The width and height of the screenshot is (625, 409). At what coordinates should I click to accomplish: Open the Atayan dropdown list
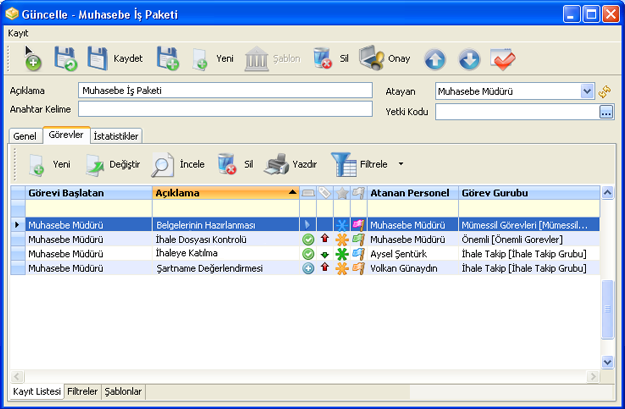coord(587,91)
